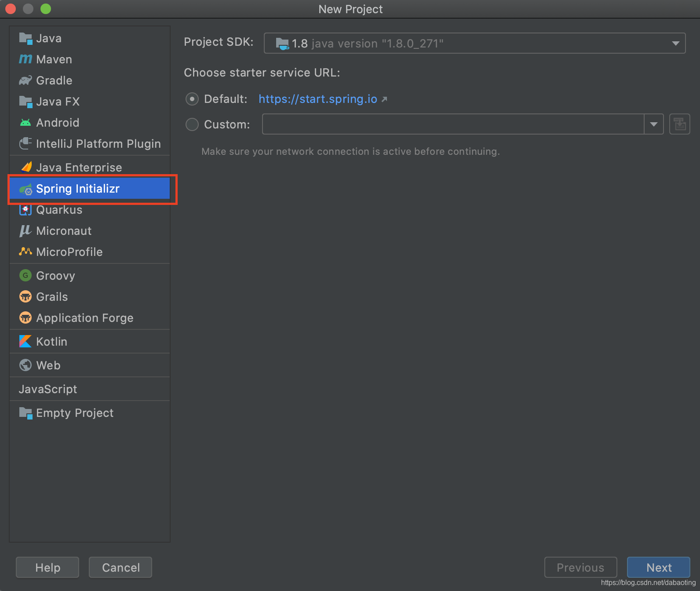Image resolution: width=700 pixels, height=591 pixels.
Task: Click the Java Enterprise icon
Action: click(26, 167)
